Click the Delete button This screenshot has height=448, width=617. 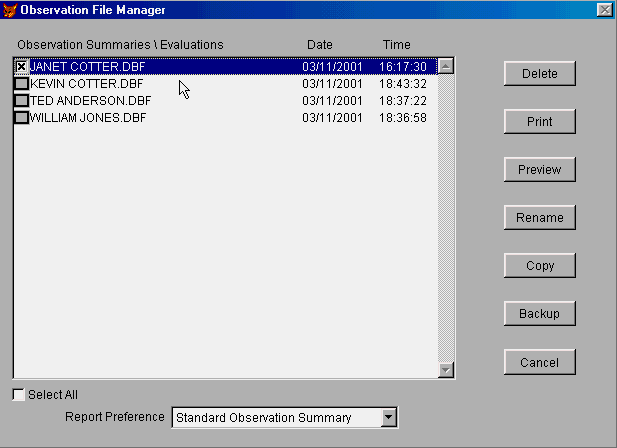(x=539, y=74)
